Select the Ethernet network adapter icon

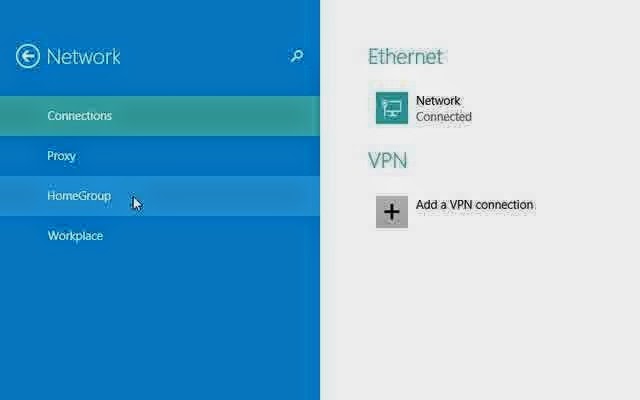click(x=392, y=108)
